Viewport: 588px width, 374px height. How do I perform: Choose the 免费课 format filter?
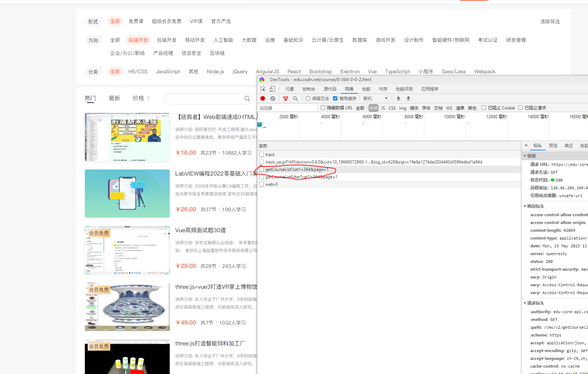[136, 21]
